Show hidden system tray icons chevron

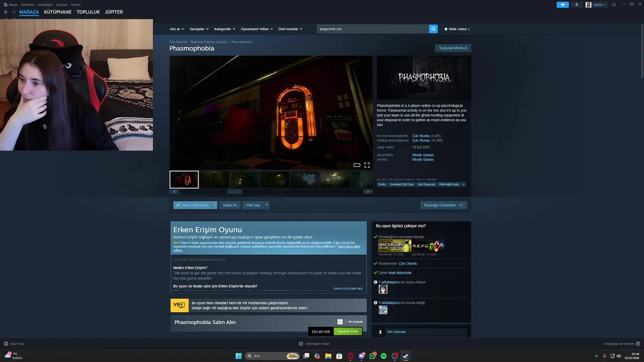pyautogui.click(x=597, y=356)
